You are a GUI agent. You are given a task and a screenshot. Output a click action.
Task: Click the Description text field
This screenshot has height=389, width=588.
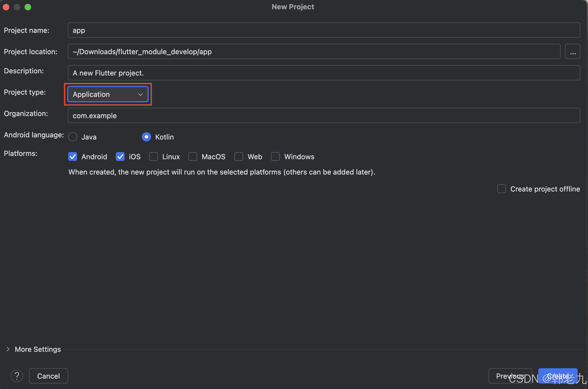coord(324,73)
